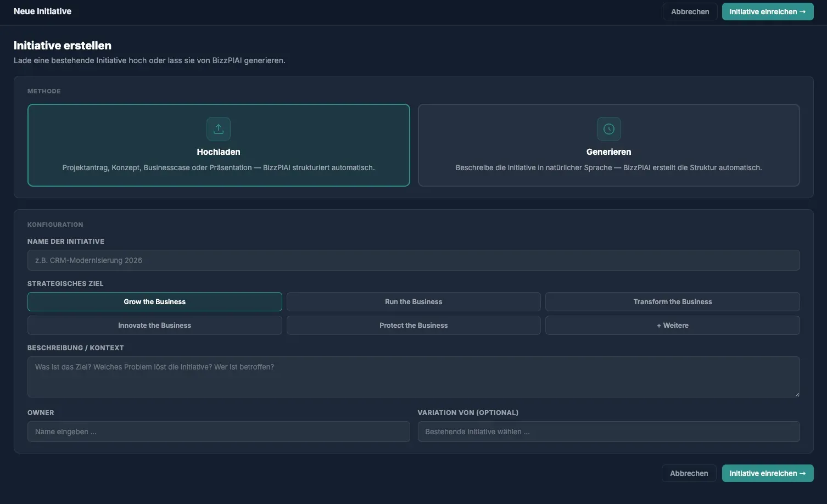The image size is (827, 504).
Task: Click the subtitle starting with Lade eine bestehende
Action: (149, 60)
